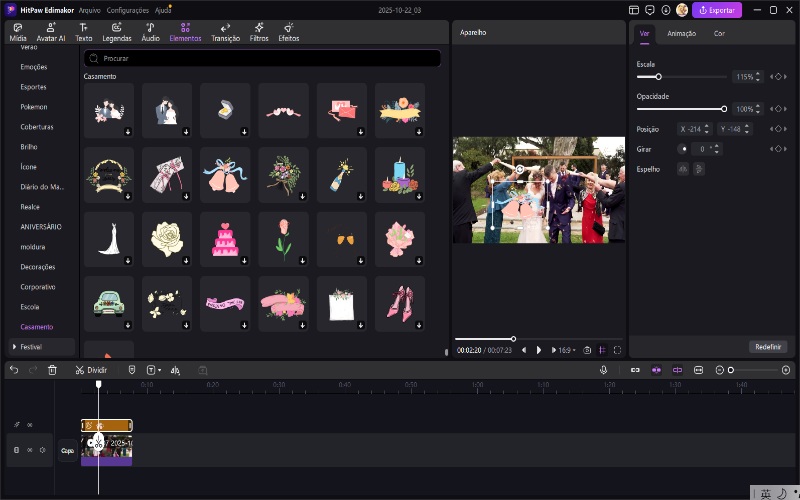Viewport: 800px width, 500px height.
Task: Open the Avatar AI panel
Action: pyautogui.click(x=50, y=32)
